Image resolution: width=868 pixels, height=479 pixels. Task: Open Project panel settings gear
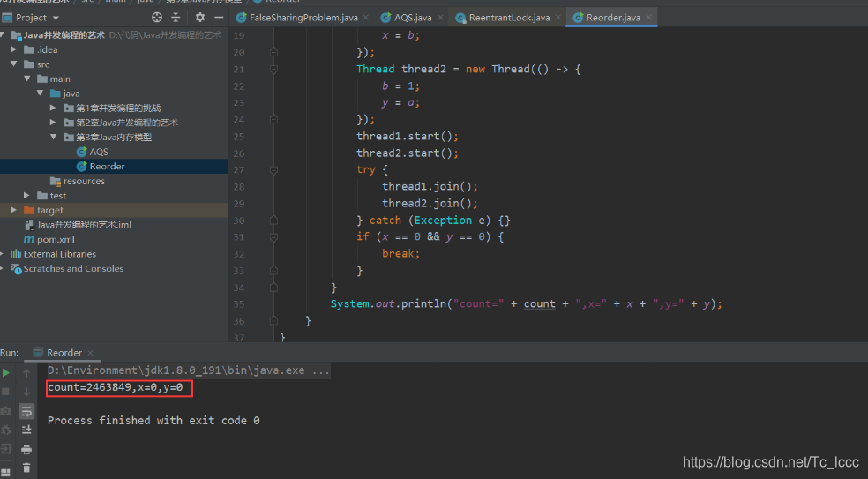coord(200,17)
